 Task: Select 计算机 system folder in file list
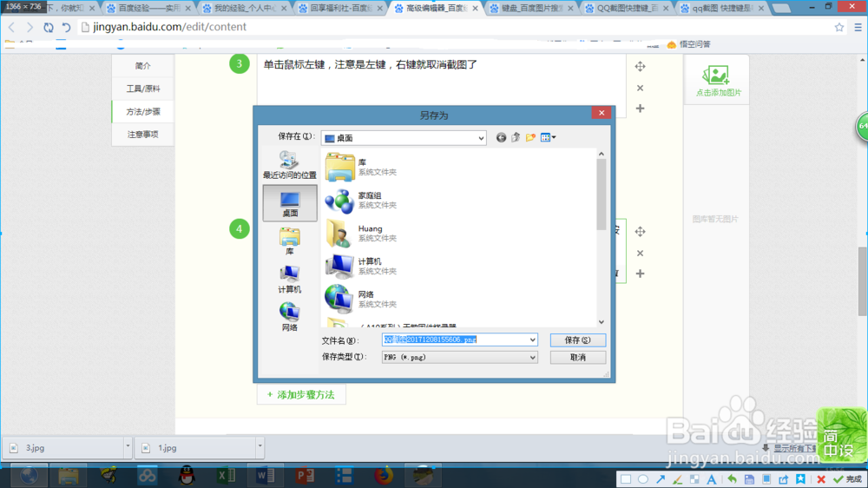click(x=361, y=266)
